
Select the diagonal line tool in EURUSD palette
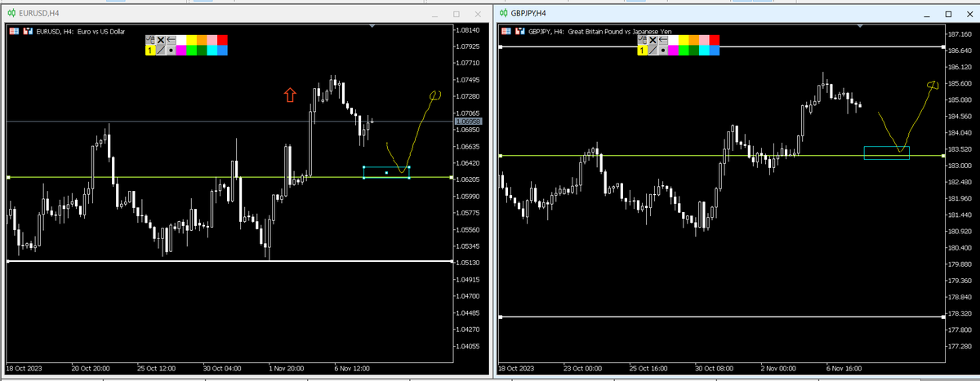pos(161,51)
